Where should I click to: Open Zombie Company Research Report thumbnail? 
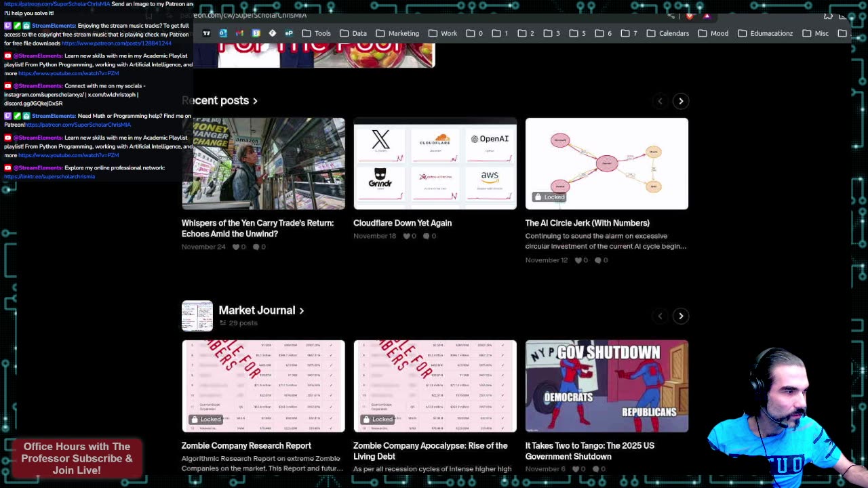pos(263,386)
